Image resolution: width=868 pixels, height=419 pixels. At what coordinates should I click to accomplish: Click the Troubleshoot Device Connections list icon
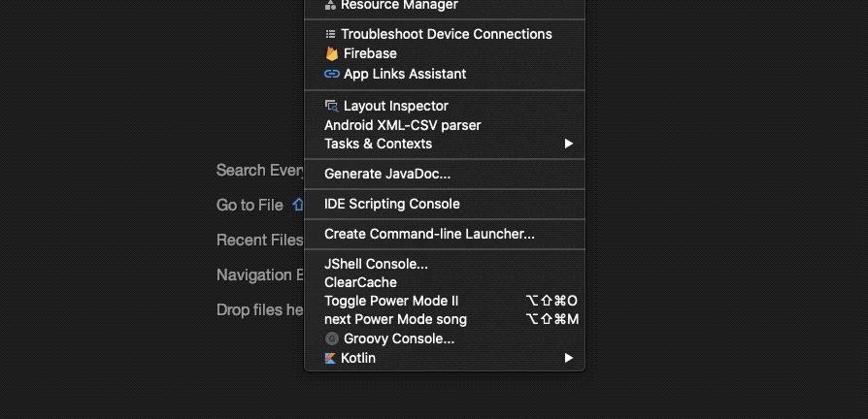pos(331,34)
